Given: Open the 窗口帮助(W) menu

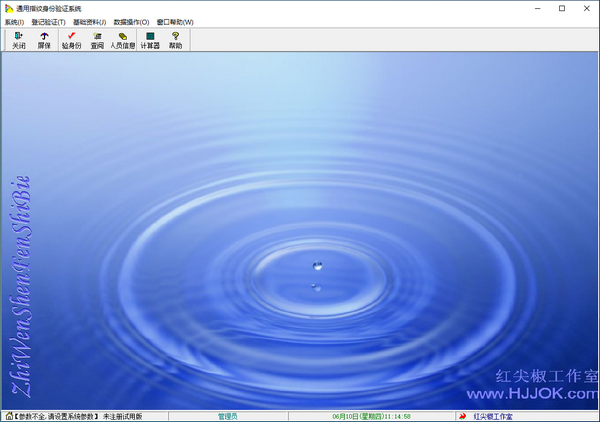Looking at the screenshot, I should pyautogui.click(x=175, y=22).
